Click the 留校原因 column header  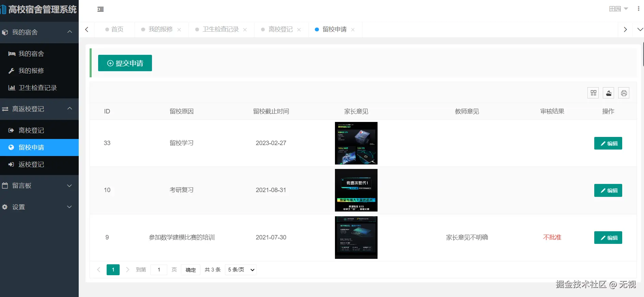(x=182, y=111)
